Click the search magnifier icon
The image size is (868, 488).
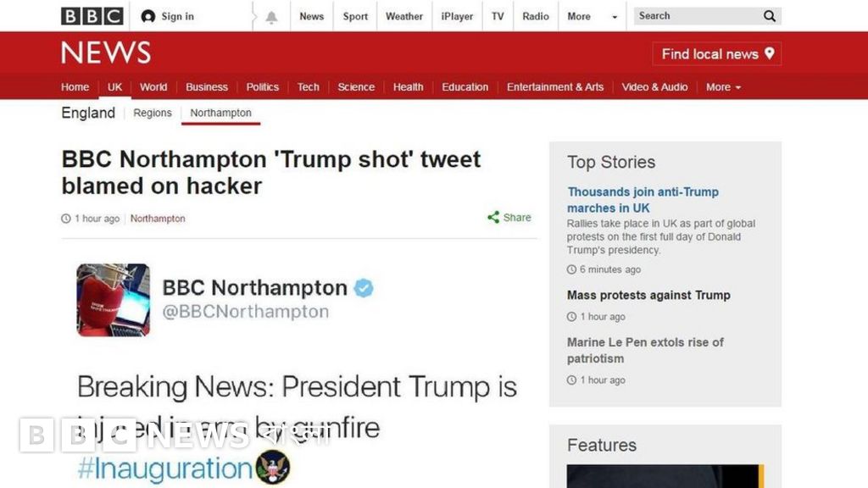pos(769,15)
